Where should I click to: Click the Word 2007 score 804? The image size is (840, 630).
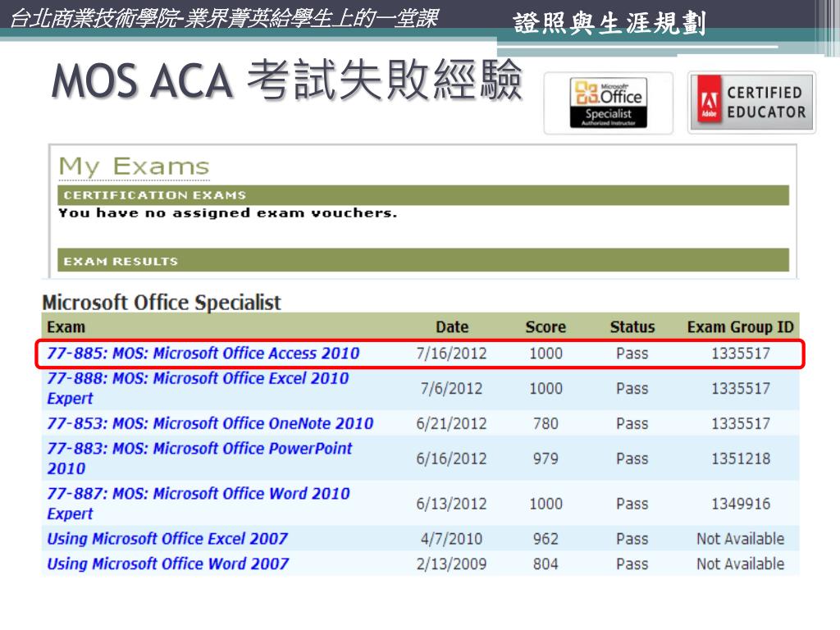pyautogui.click(x=546, y=564)
